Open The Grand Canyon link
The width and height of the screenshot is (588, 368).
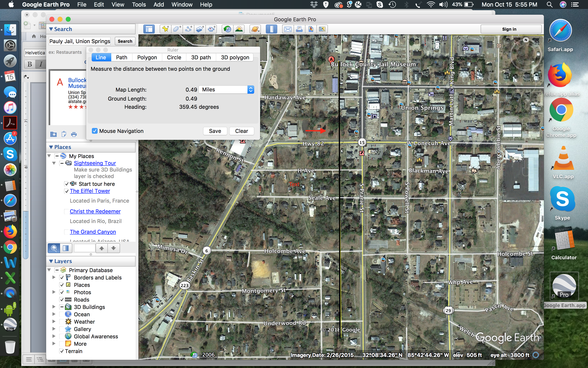tap(93, 232)
